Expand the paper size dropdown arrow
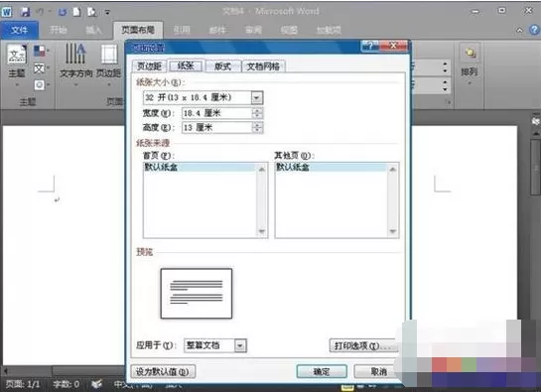The height and width of the screenshot is (392, 541). [x=256, y=97]
